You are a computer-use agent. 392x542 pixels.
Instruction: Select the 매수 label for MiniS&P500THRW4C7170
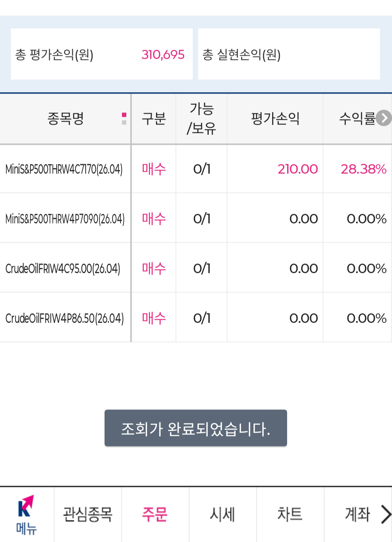coord(154,168)
